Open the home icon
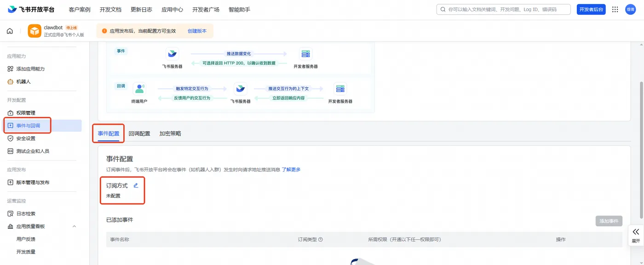This screenshot has width=644, height=265. click(x=10, y=31)
